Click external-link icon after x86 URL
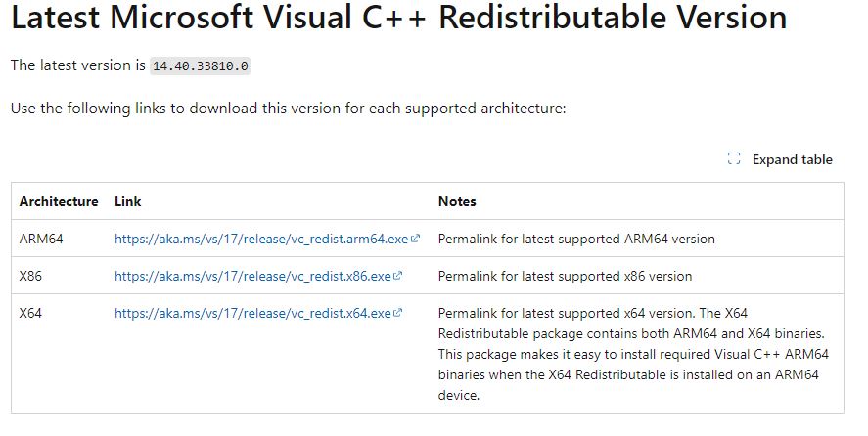The width and height of the screenshot is (868, 436). (x=397, y=276)
